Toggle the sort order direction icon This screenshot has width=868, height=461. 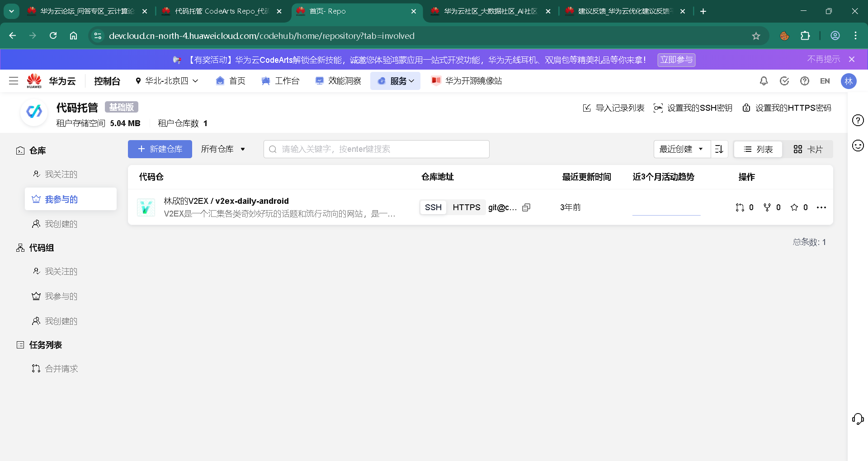719,149
